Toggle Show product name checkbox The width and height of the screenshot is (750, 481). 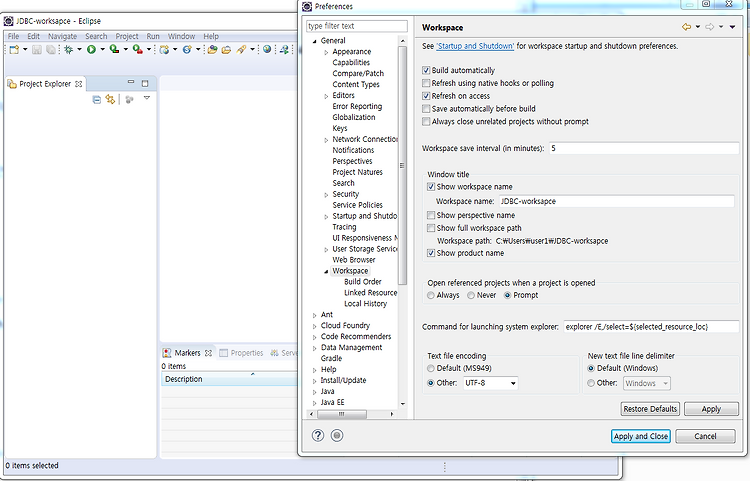pos(431,253)
